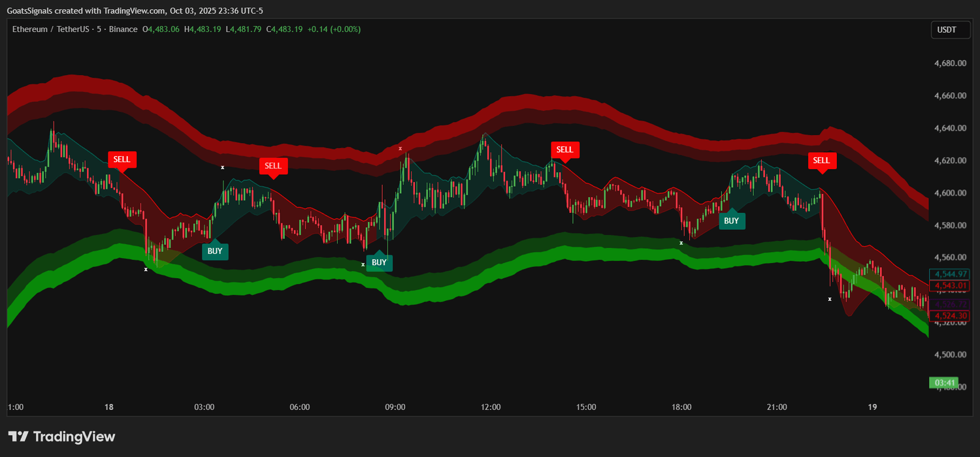Click the red 4,524.30 price tag
Image resolution: width=980 pixels, height=457 pixels.
950,315
